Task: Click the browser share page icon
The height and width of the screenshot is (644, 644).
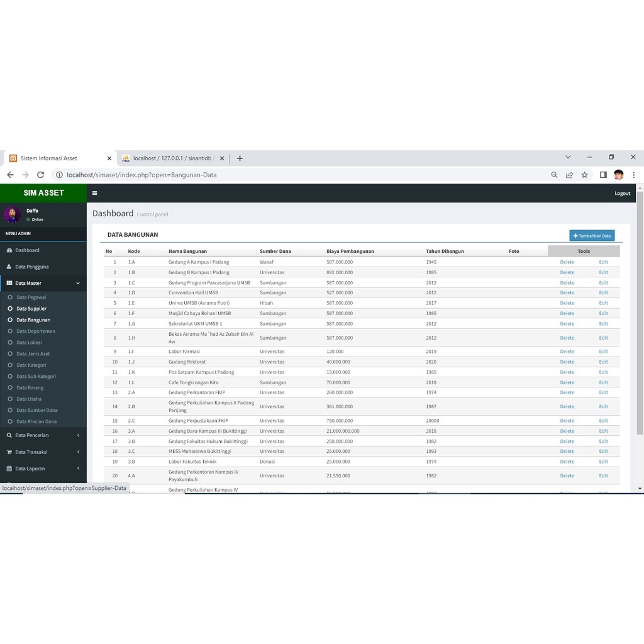Action: coord(569,175)
